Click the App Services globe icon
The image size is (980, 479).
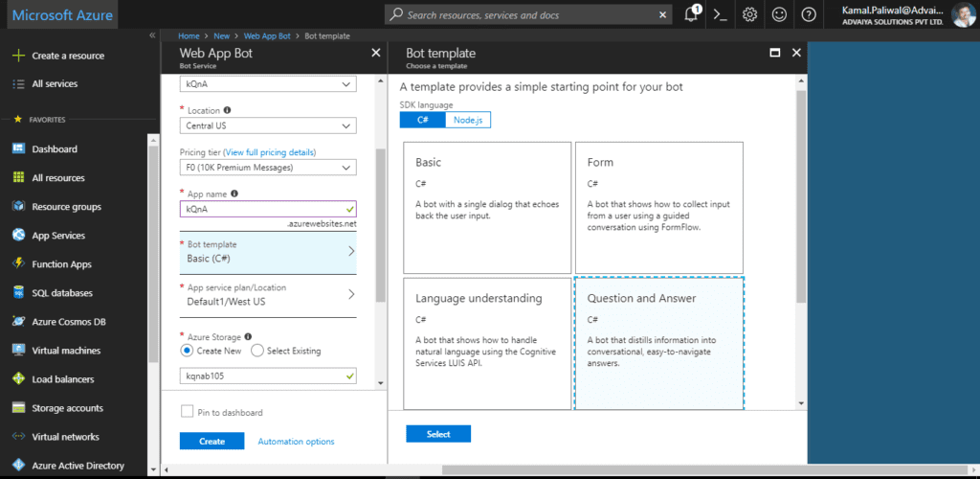(x=19, y=235)
